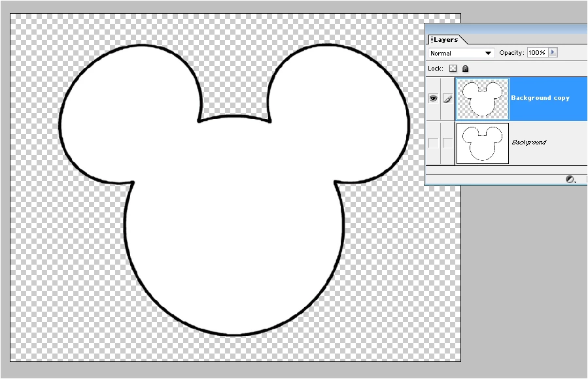Screen dimensions: 588x379
Task: Click the Opacity 100% input field
Action: pyautogui.click(x=538, y=53)
